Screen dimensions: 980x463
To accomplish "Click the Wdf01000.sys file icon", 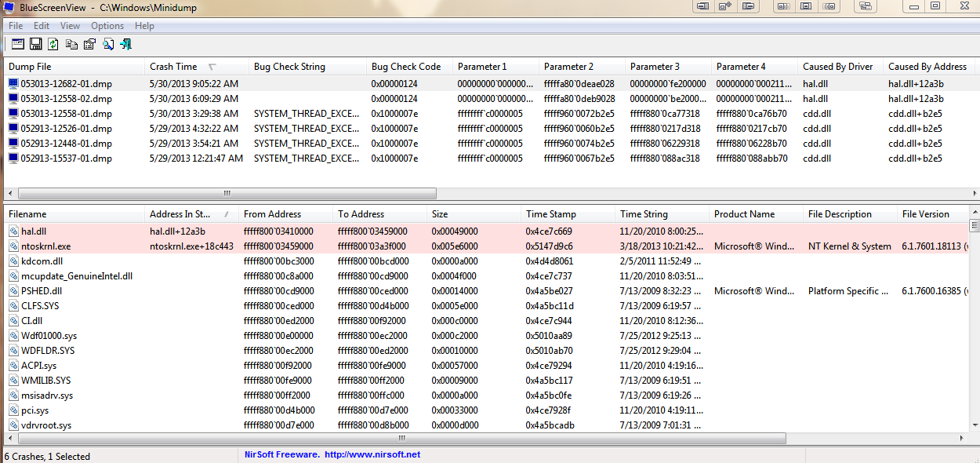I will (x=13, y=336).
